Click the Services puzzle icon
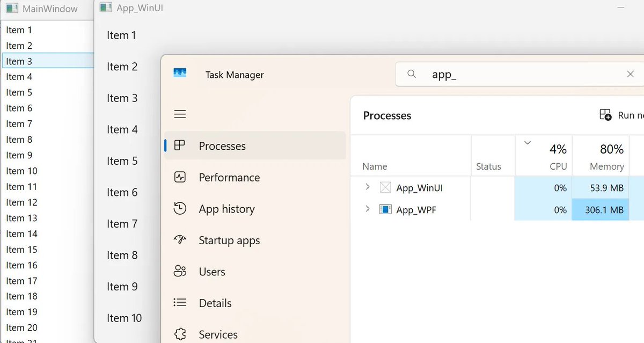Screen dimensions: 644x343 (180, 334)
